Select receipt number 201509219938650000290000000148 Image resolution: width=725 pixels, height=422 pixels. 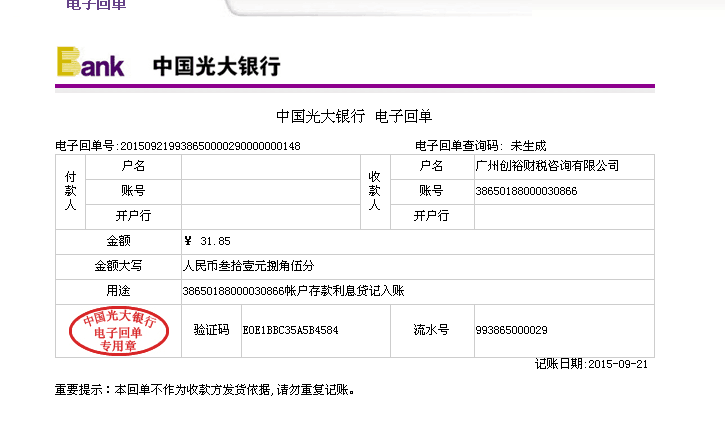click(210, 146)
